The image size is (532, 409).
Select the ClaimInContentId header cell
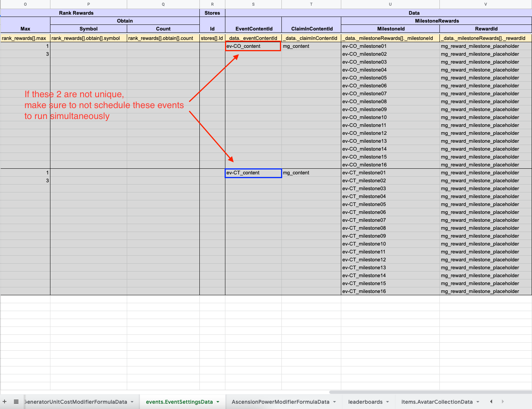tap(311, 29)
